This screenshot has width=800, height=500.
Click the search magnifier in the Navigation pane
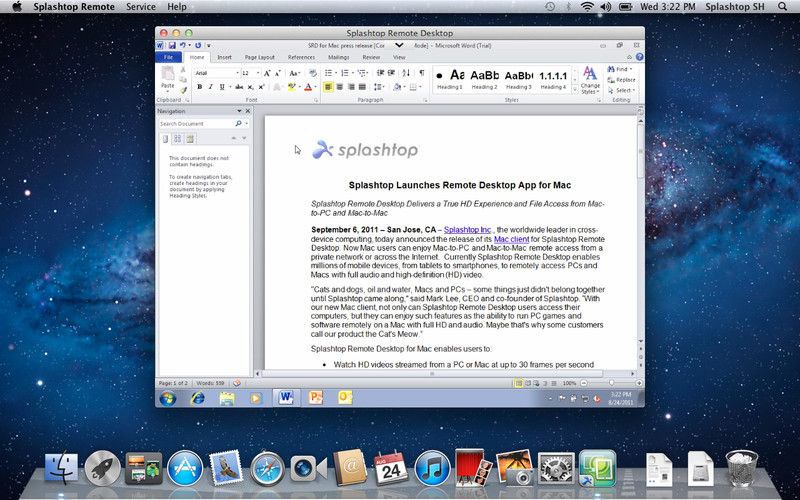pos(238,123)
